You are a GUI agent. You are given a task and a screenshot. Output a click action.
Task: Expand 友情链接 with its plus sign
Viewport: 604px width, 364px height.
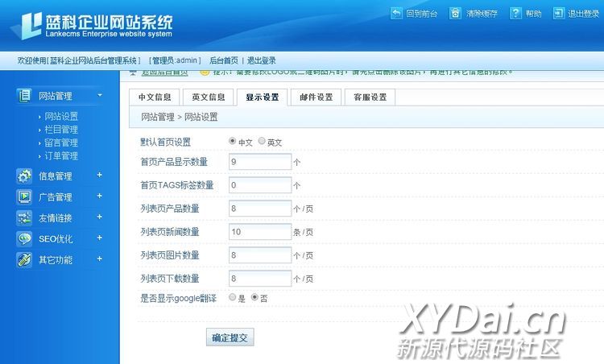99,217
